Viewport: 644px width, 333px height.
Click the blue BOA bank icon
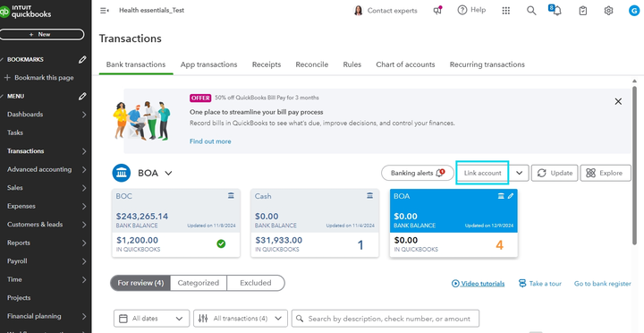tap(122, 173)
